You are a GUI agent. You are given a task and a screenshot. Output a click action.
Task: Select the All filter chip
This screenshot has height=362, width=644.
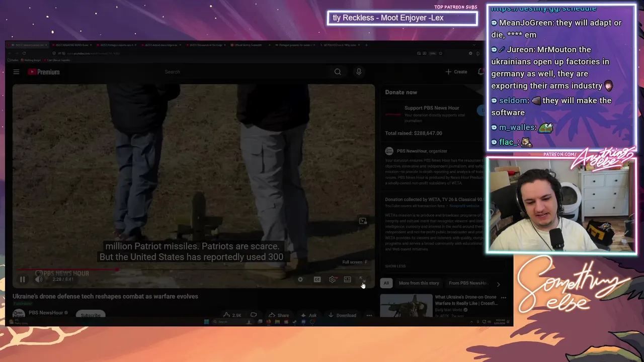[386, 283]
